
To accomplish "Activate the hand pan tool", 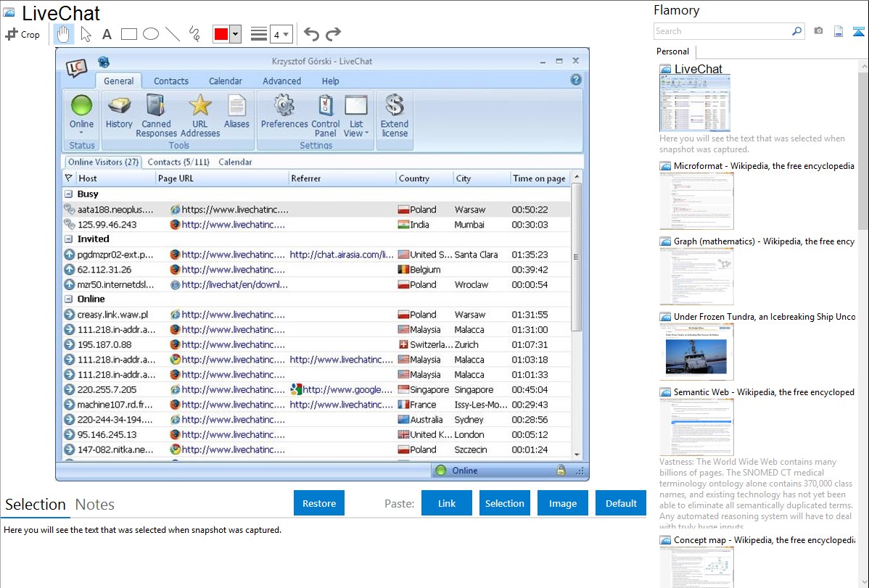I will tap(63, 34).
